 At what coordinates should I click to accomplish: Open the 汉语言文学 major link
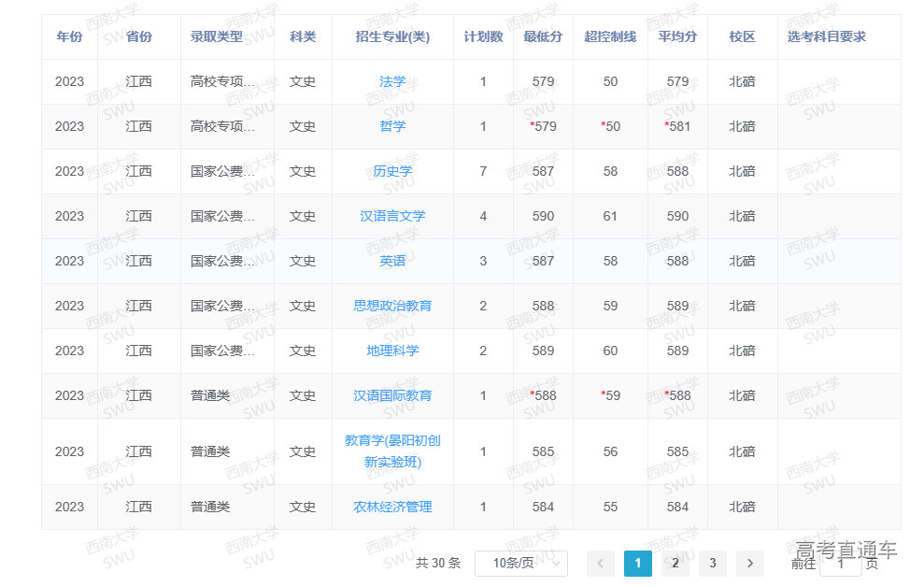(392, 216)
